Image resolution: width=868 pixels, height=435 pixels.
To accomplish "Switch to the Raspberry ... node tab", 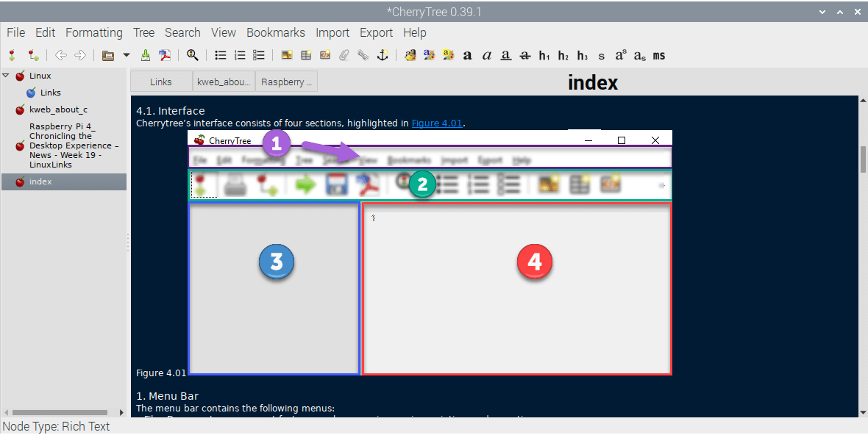I will tap(286, 82).
